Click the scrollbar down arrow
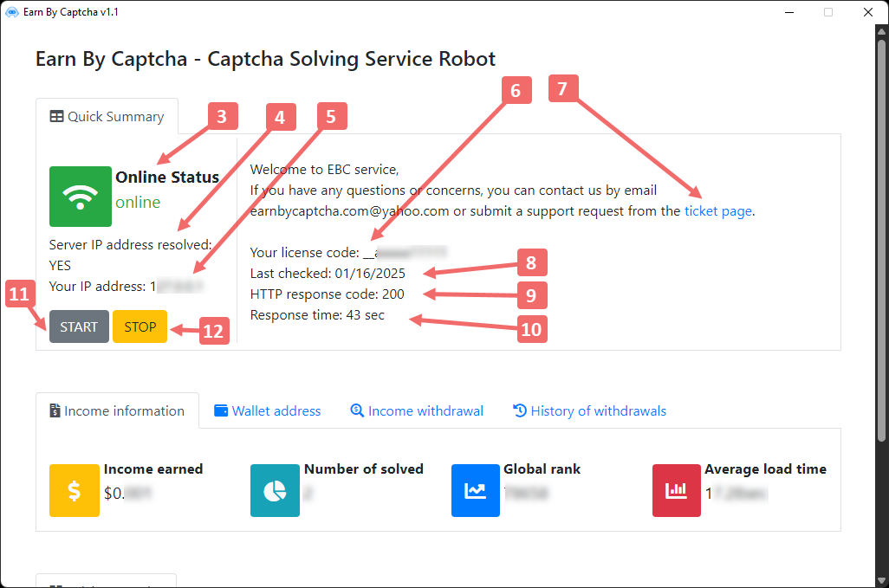The height and width of the screenshot is (588, 889). (881, 581)
